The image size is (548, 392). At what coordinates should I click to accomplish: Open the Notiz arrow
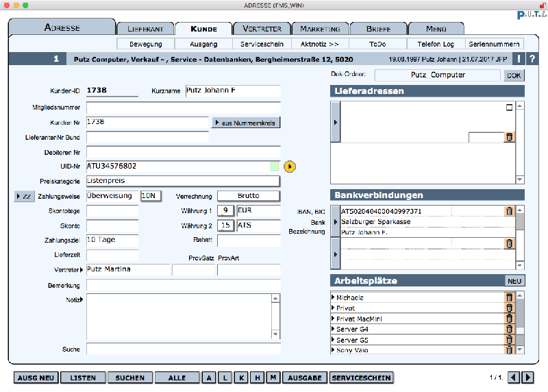pos(82,299)
